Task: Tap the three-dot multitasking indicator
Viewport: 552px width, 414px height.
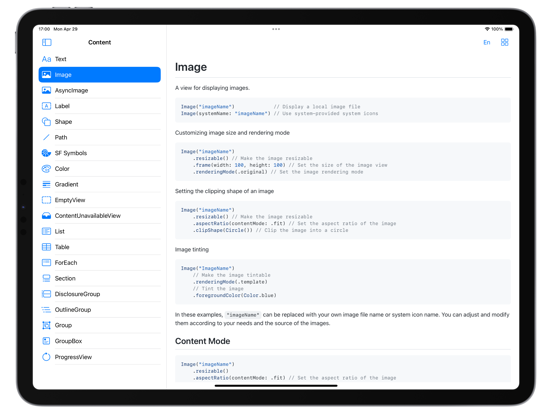Action: (x=276, y=29)
